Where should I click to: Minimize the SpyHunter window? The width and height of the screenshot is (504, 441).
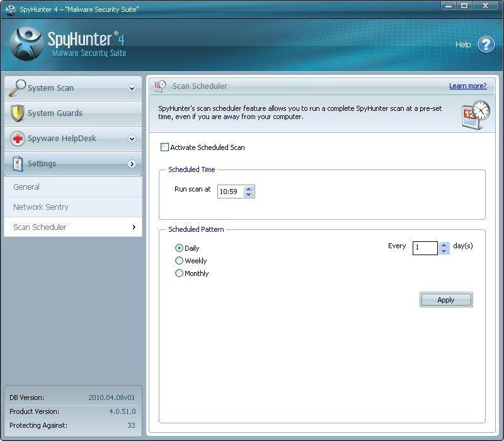coord(448,6)
